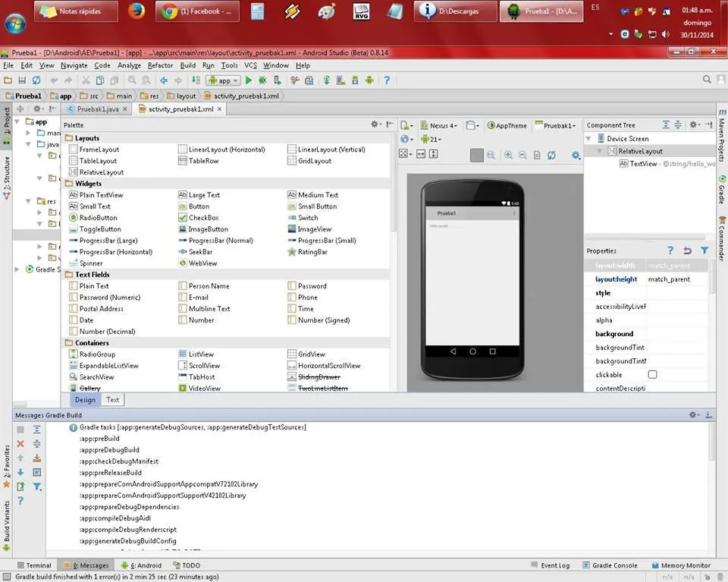Open the 6: Android tool window
728x582 pixels.
(x=141, y=565)
